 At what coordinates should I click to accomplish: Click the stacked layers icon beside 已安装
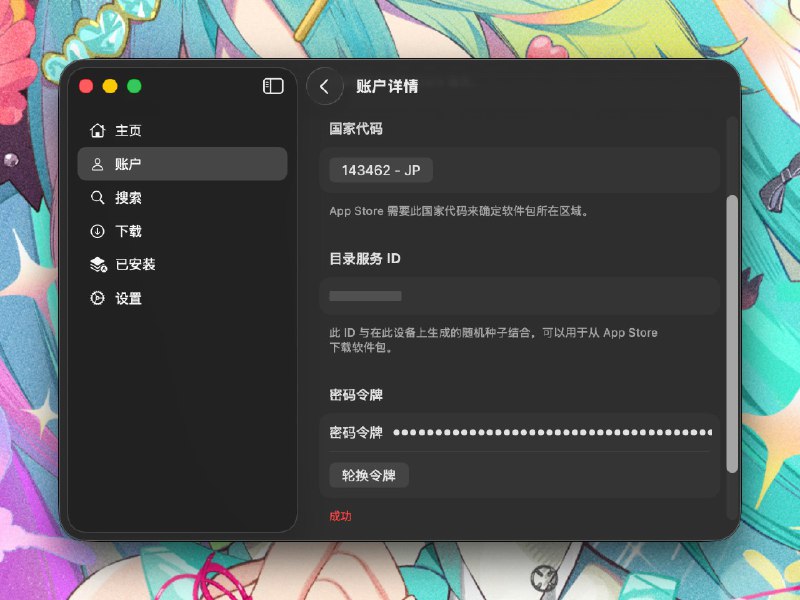97,265
